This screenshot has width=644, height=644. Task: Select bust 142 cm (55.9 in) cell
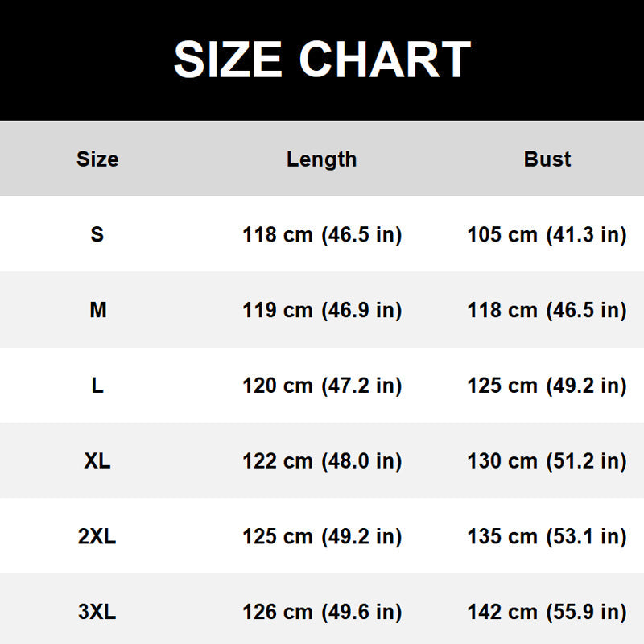[547, 612]
